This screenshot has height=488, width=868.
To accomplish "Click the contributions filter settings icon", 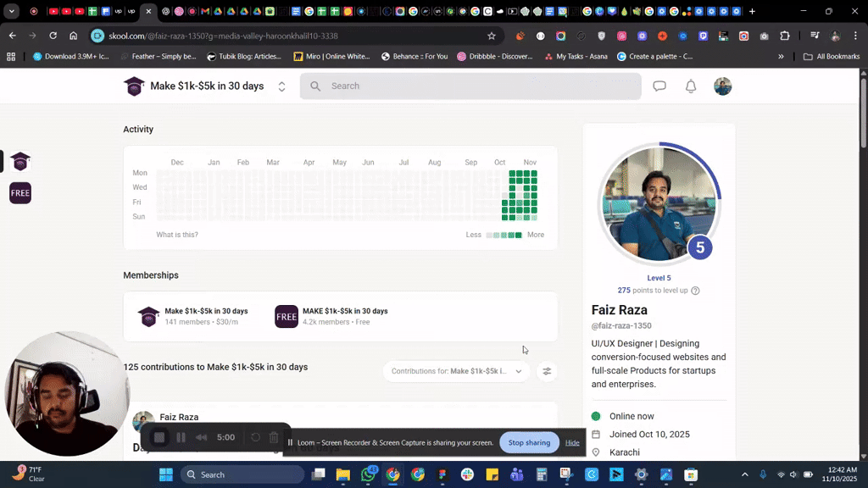I will tap(547, 371).
